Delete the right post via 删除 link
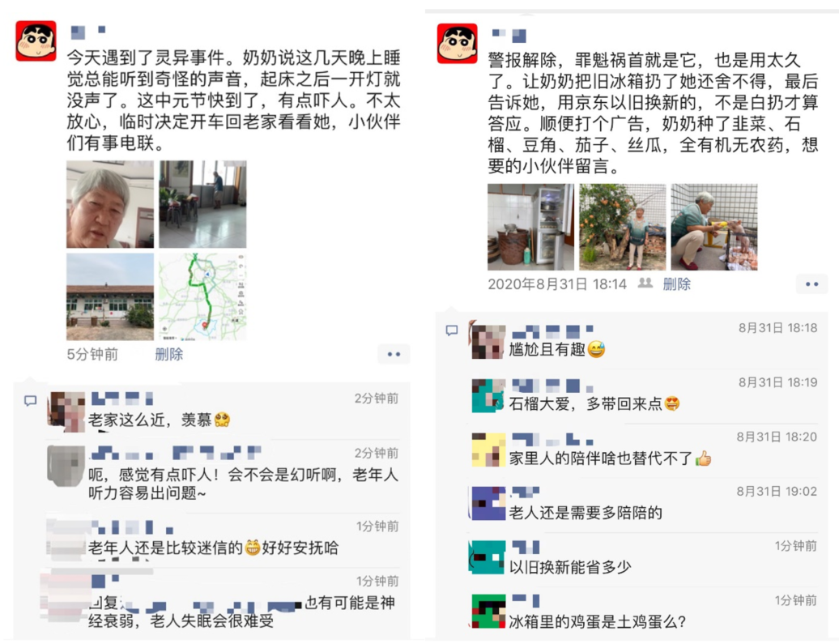839x644 pixels. click(x=677, y=284)
